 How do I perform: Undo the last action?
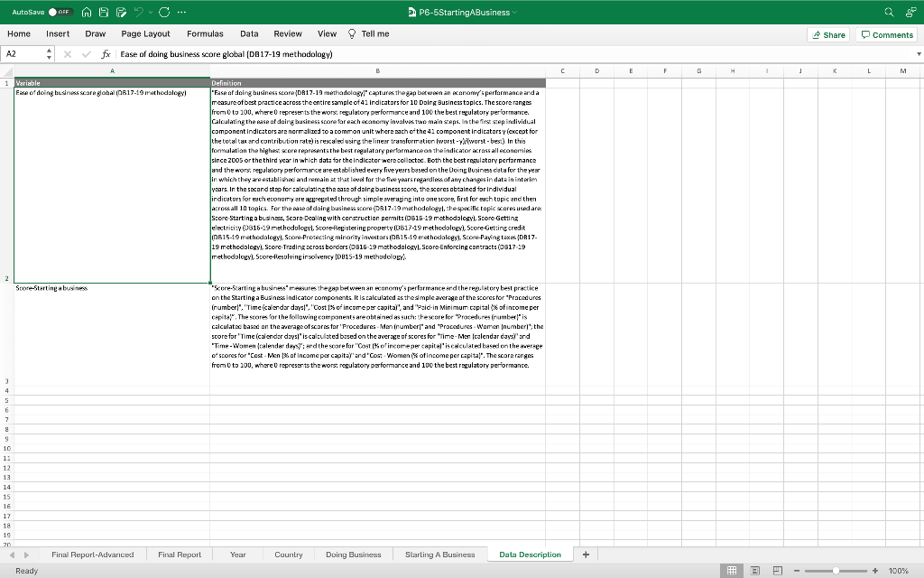(x=139, y=12)
